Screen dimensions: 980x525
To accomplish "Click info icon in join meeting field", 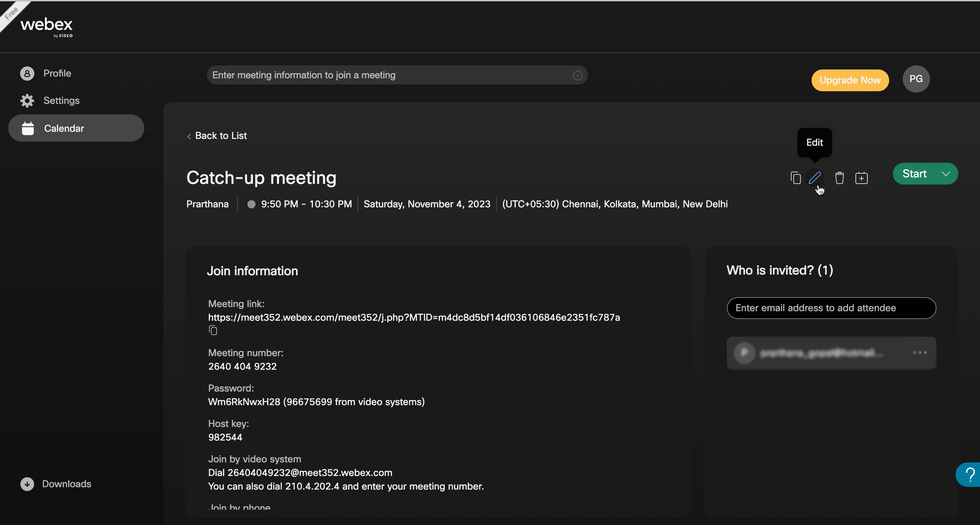I will pos(577,75).
